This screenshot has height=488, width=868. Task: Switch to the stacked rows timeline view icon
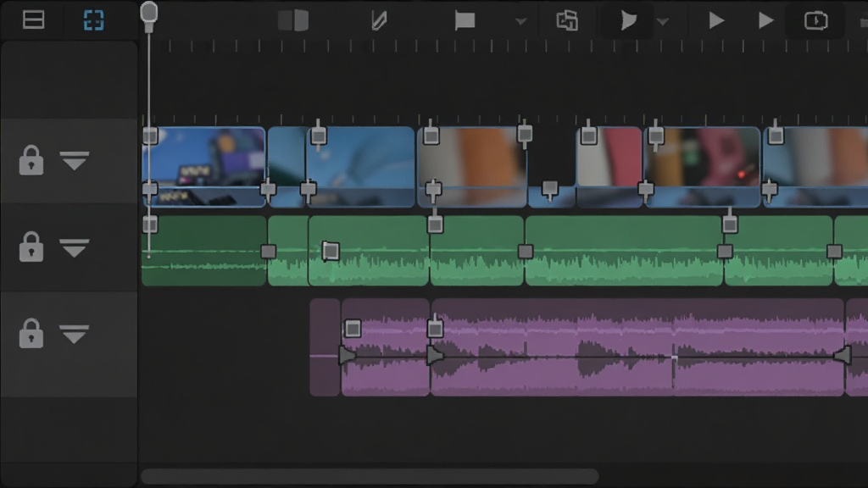34,20
